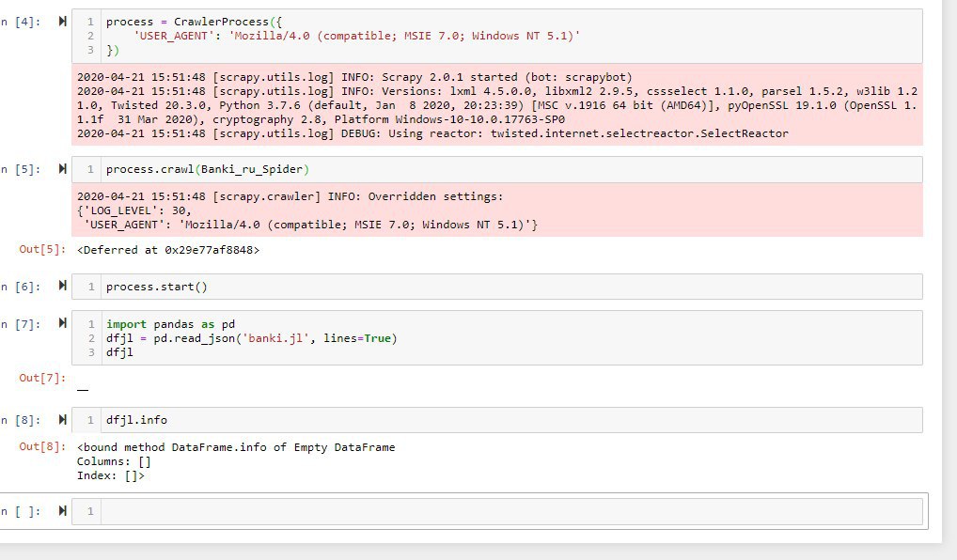The height and width of the screenshot is (560, 957).
Task: Click 'Columns: []' output text
Action: pyautogui.click(x=114, y=461)
